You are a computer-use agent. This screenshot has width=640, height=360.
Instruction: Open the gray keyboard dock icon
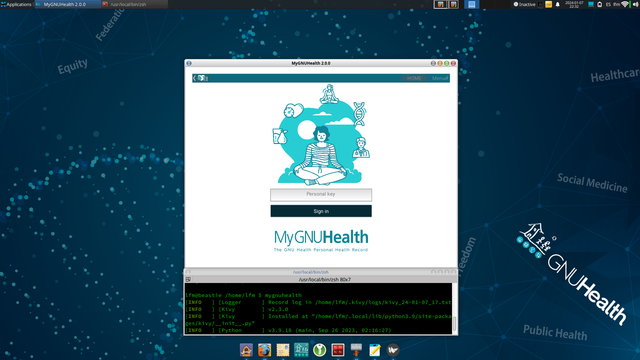[356, 350]
